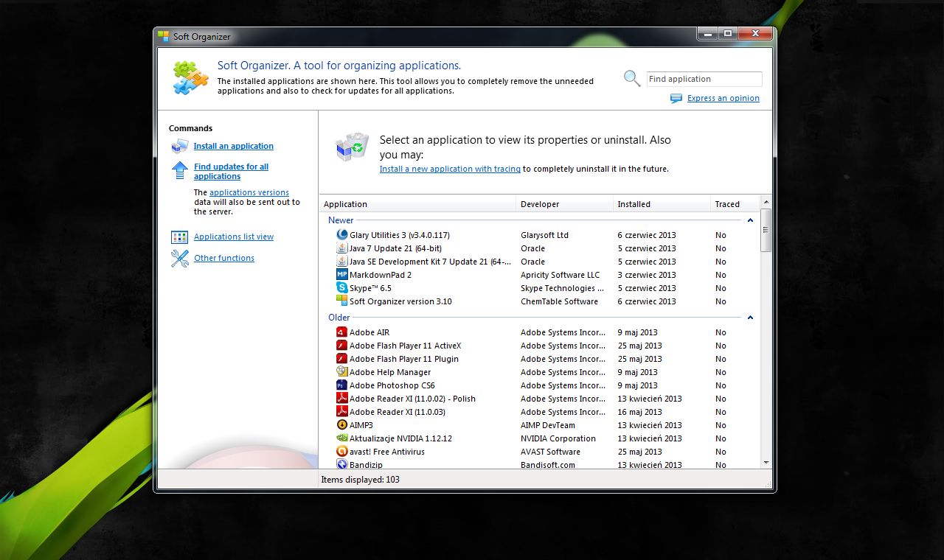Sort by Traced column header
Viewport: 944px width, 560px height.
[x=735, y=204]
